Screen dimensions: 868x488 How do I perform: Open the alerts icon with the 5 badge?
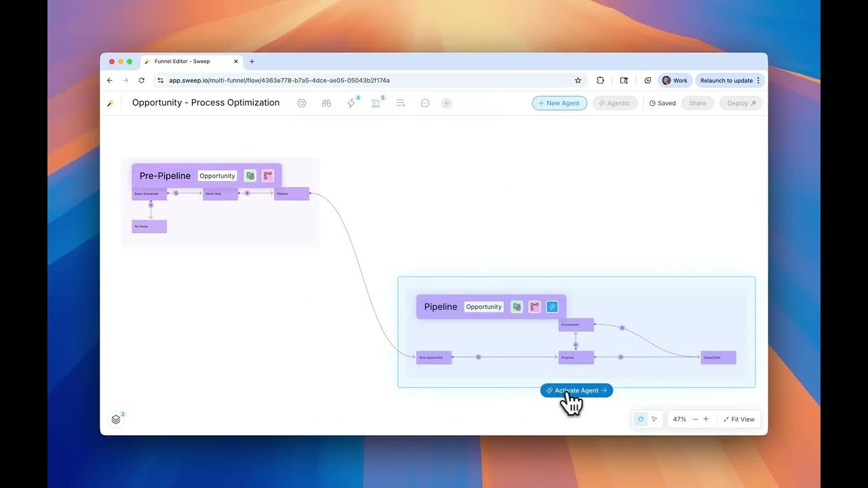[376, 103]
